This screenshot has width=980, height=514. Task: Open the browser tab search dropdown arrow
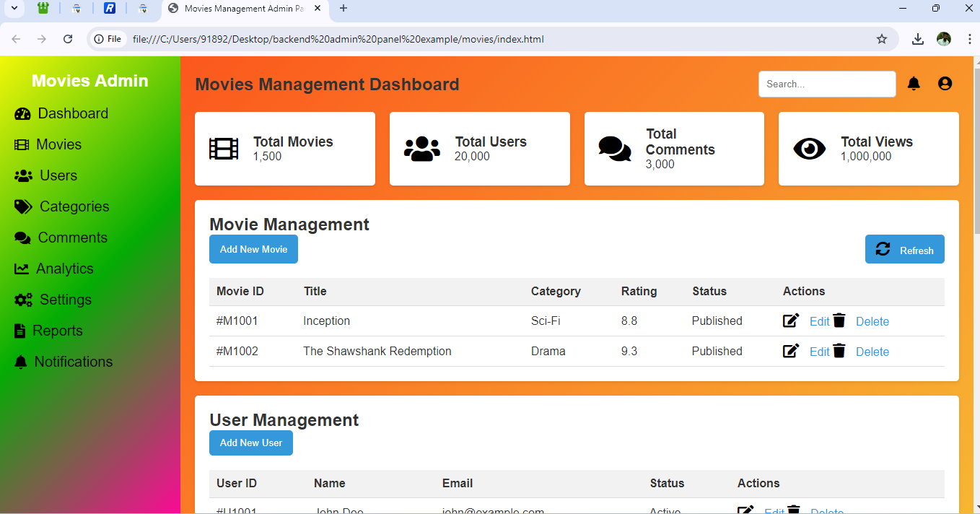(14, 9)
